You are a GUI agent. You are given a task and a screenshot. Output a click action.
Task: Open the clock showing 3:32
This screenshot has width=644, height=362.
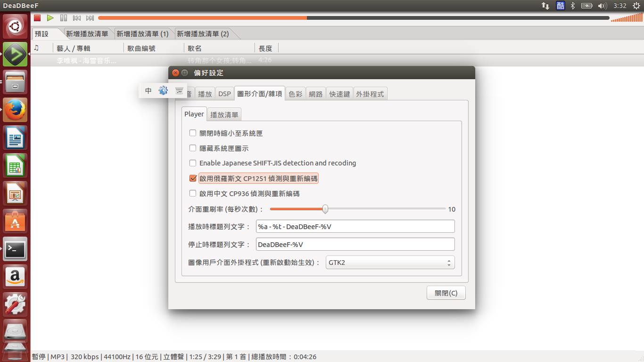[x=620, y=6]
